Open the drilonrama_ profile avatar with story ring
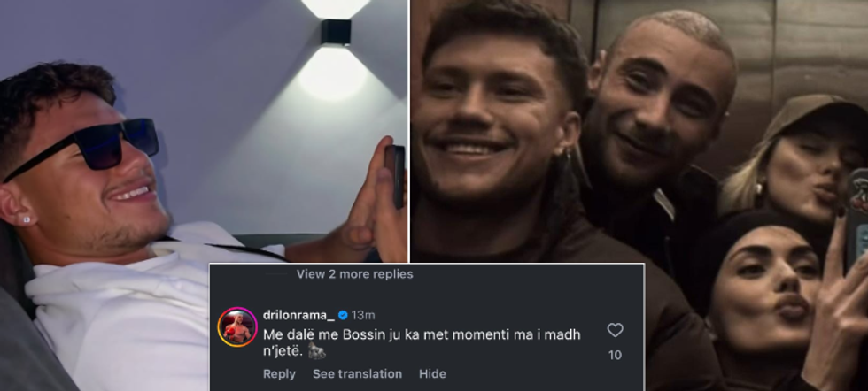 coord(237,326)
